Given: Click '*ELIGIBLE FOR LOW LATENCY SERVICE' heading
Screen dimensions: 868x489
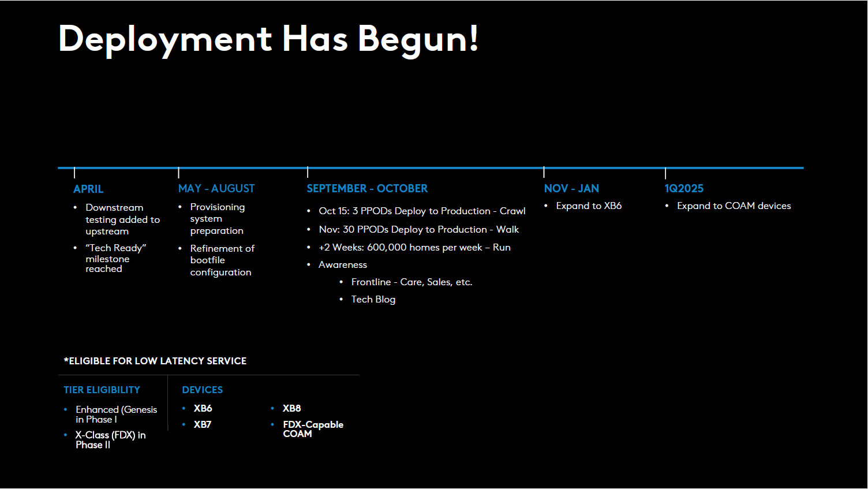Looking at the screenshot, I should point(155,361).
